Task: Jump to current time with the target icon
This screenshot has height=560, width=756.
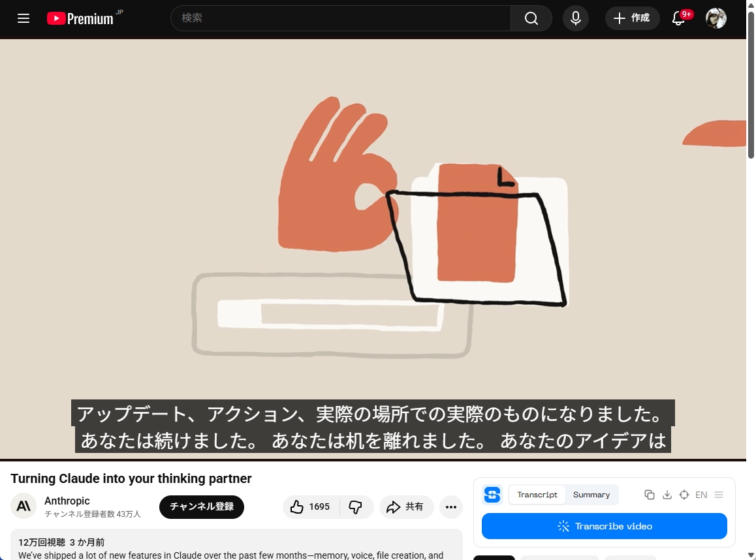Action: pos(684,495)
